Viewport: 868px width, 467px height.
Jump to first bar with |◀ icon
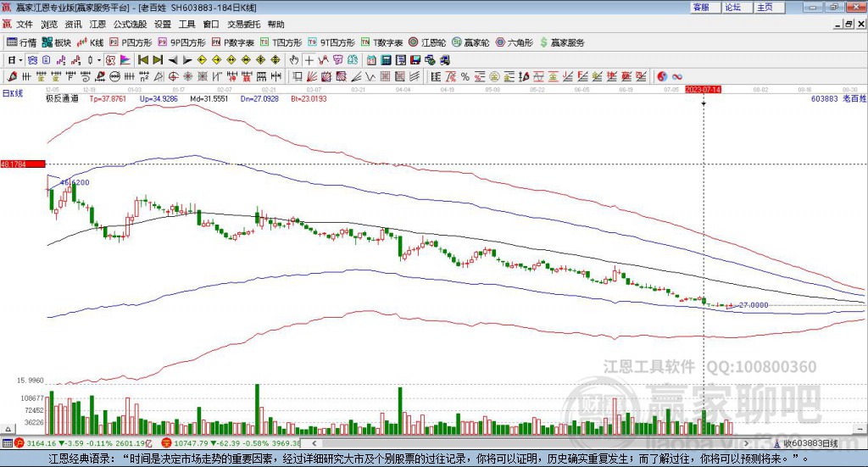point(142,60)
